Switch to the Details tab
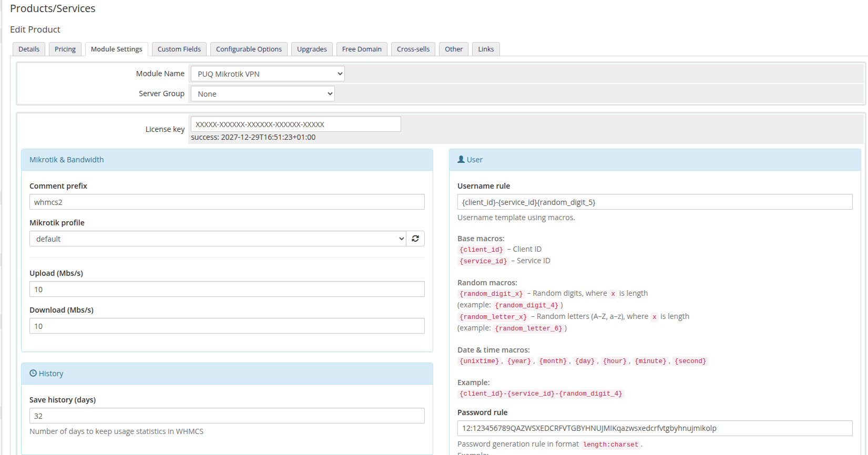 click(29, 49)
